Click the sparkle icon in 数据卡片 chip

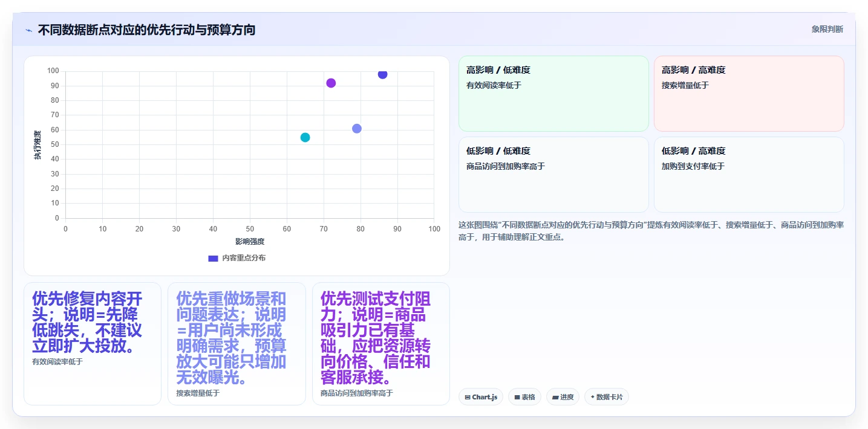(592, 398)
